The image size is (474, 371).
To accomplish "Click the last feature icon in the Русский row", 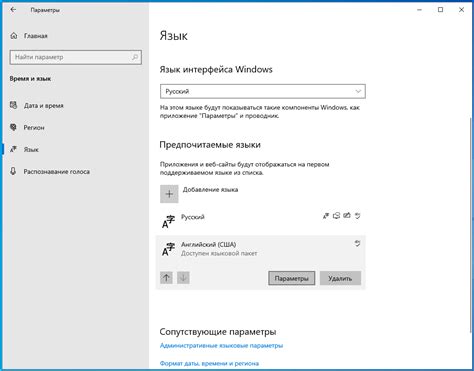I will click(x=358, y=216).
